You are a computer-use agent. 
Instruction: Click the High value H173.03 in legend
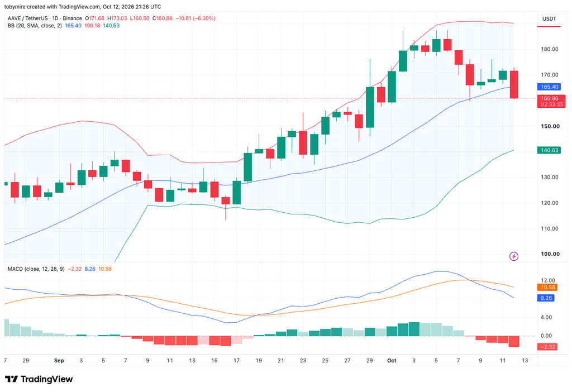[117, 18]
